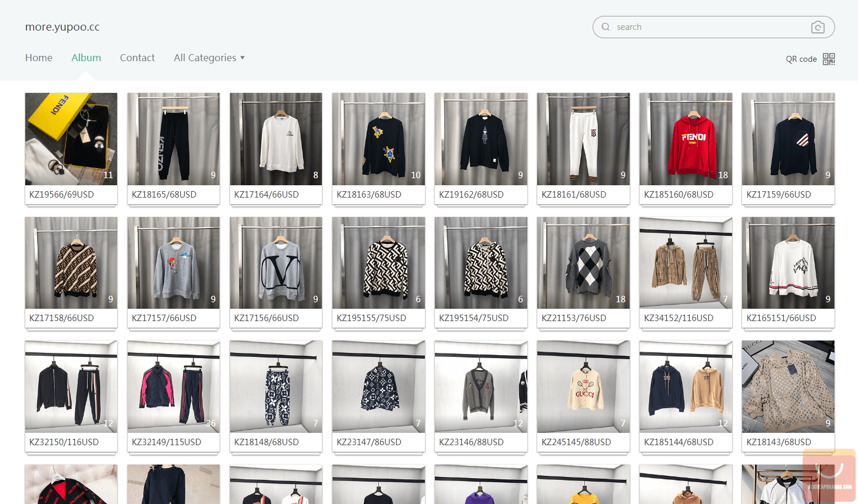
Task: Click the KZ18161/68USD album title
Action: [574, 195]
